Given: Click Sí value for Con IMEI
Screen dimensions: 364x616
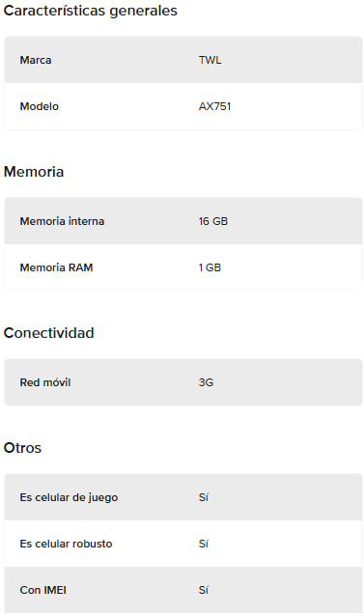Looking at the screenshot, I should (x=204, y=590).
